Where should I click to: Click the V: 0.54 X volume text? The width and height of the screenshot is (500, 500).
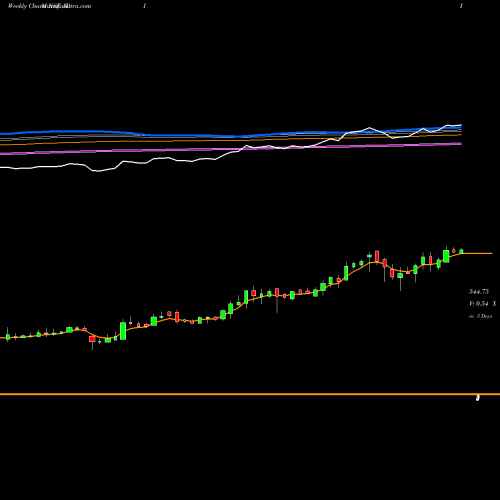pyautogui.click(x=483, y=304)
